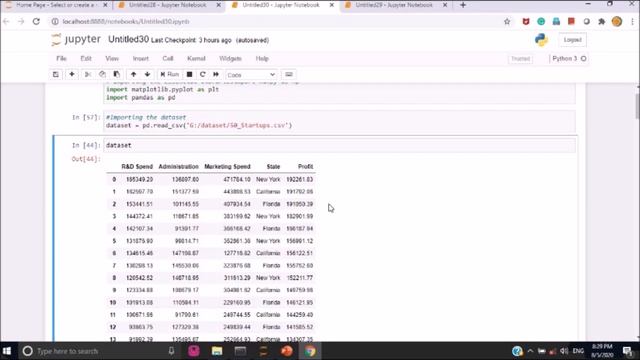
Task: Open the browser profile avatar
Action: 617,22
